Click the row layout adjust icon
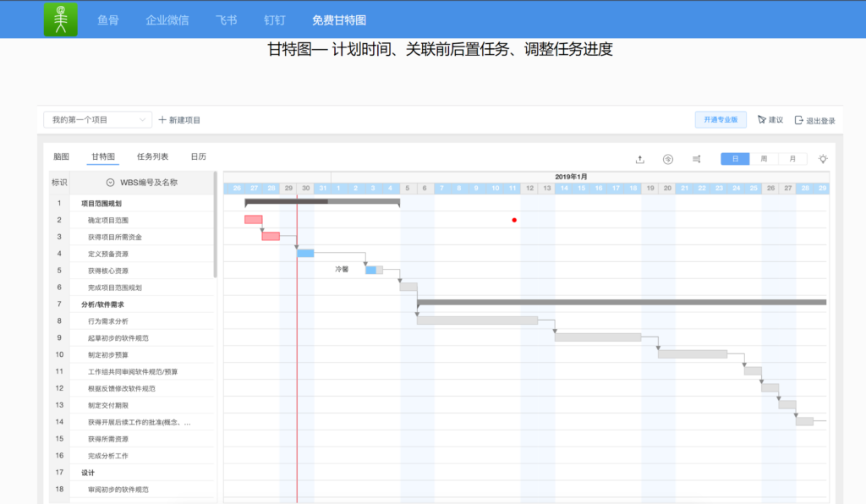Screen dimensions: 866x504 click(x=696, y=159)
